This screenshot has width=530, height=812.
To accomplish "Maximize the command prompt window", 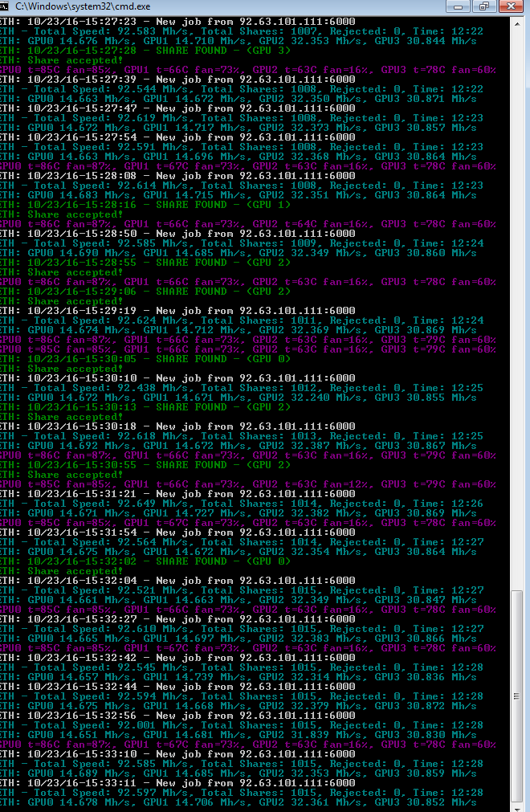I will click(483, 6).
